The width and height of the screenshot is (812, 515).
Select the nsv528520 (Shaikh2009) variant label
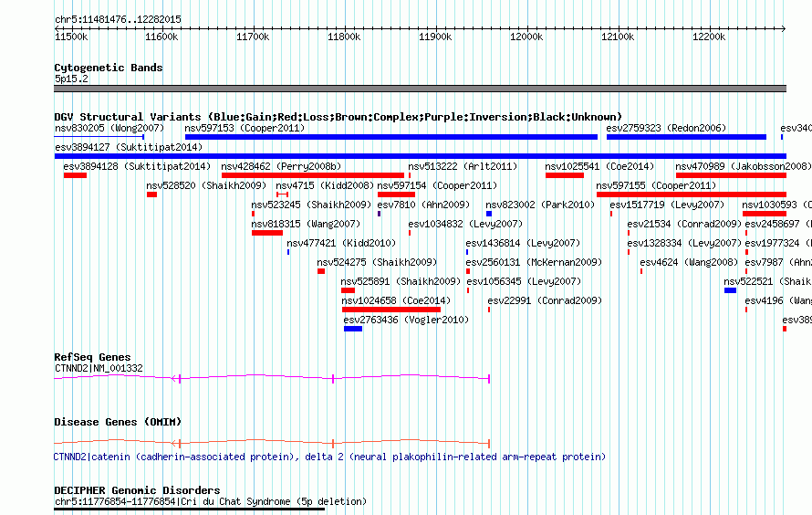click(206, 185)
